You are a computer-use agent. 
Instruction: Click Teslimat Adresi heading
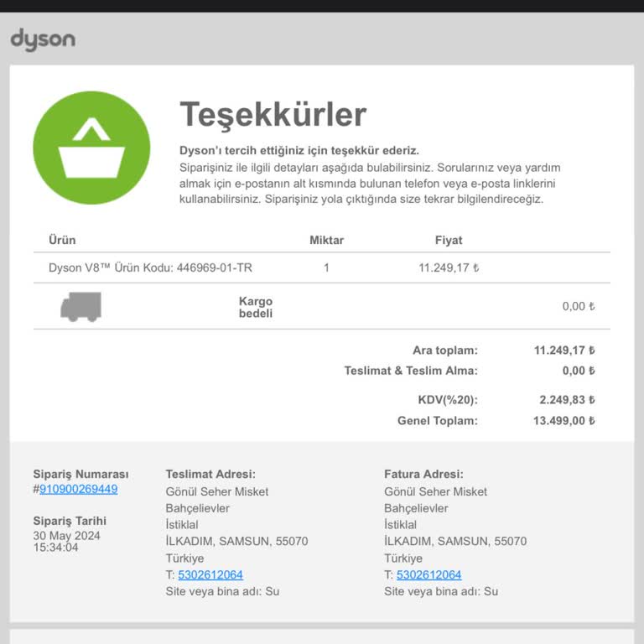pyautogui.click(x=210, y=474)
